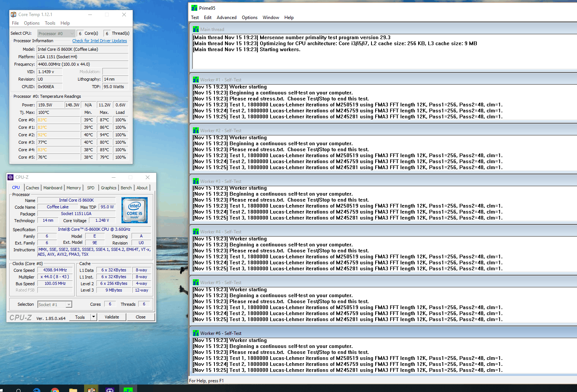
Task: Follow the Check for Intel Driver Updates link
Action: point(99,41)
